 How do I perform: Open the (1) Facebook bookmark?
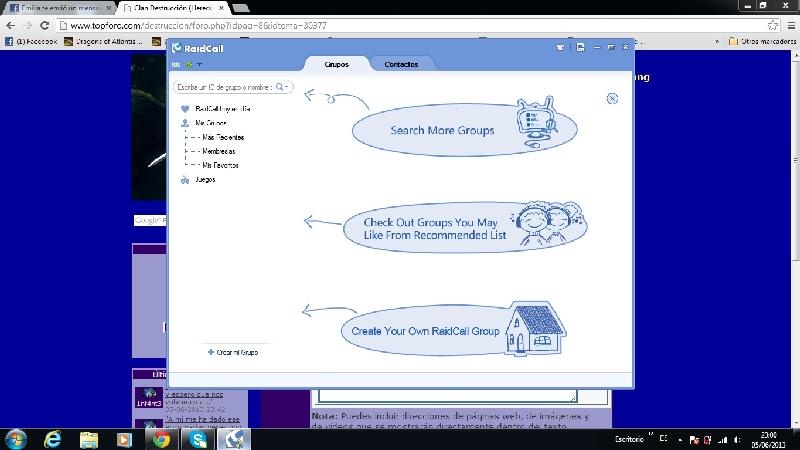(31, 41)
